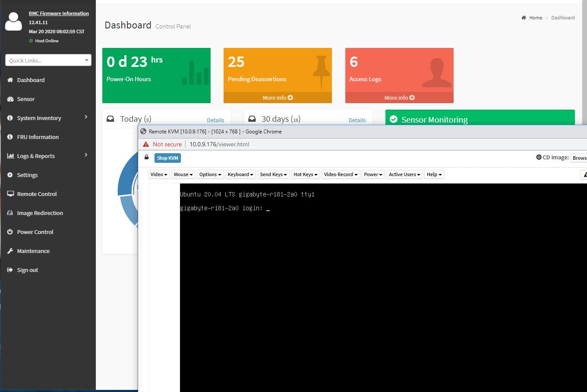Open the Power dropdown in KVM toolbar
Image resolution: width=587 pixels, height=392 pixels.
click(x=373, y=174)
